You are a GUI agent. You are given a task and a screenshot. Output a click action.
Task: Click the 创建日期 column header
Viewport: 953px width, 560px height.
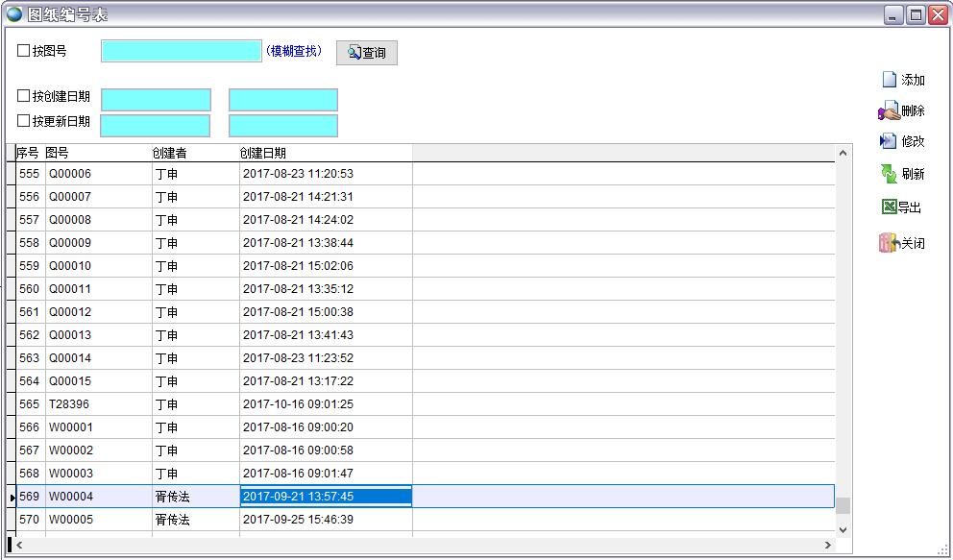pyautogui.click(x=262, y=153)
